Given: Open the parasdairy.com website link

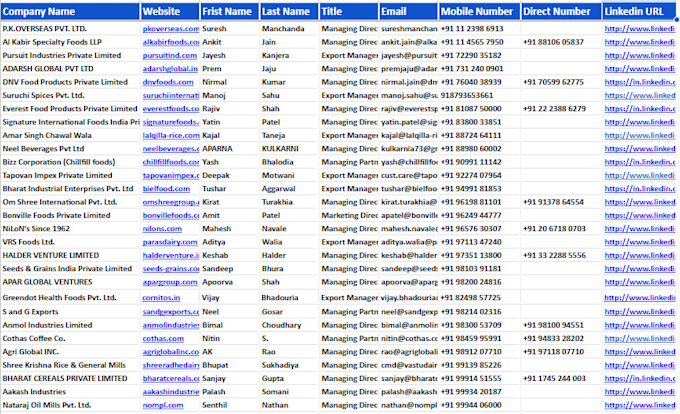Looking at the screenshot, I should pyautogui.click(x=170, y=242).
